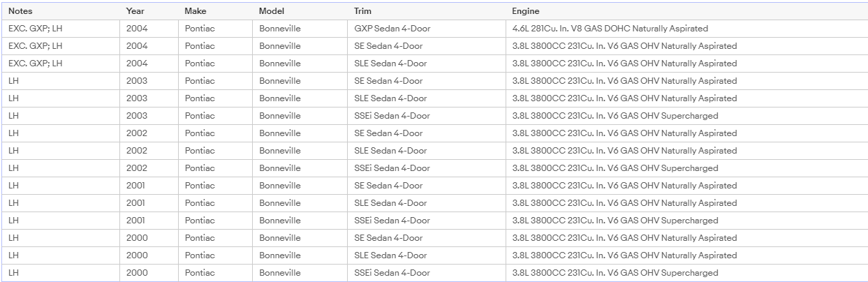Click the Make column header
This screenshot has height=282, width=868.
(196, 11)
